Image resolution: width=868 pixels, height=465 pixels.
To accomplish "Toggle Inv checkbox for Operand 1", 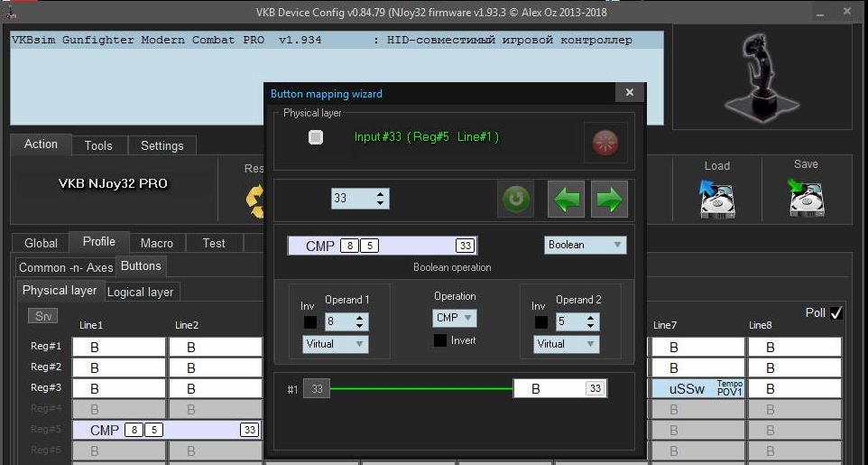I will (310, 322).
